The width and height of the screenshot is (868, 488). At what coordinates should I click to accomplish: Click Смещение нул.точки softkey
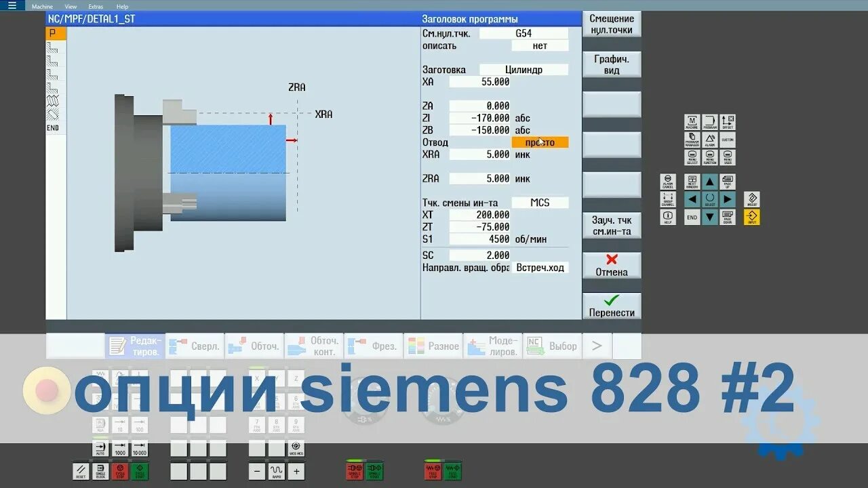click(x=612, y=24)
